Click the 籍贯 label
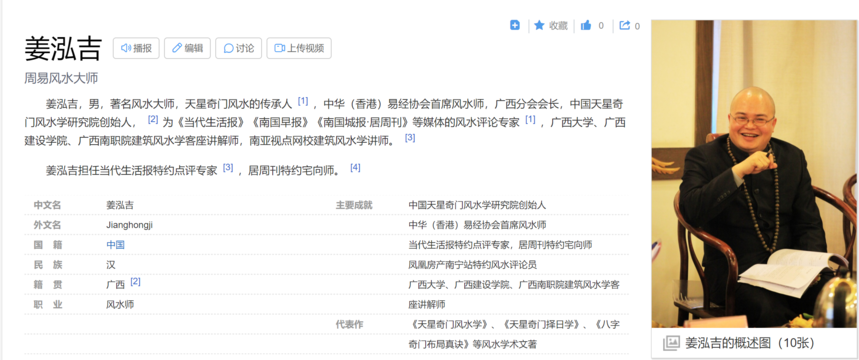 pos(47,284)
